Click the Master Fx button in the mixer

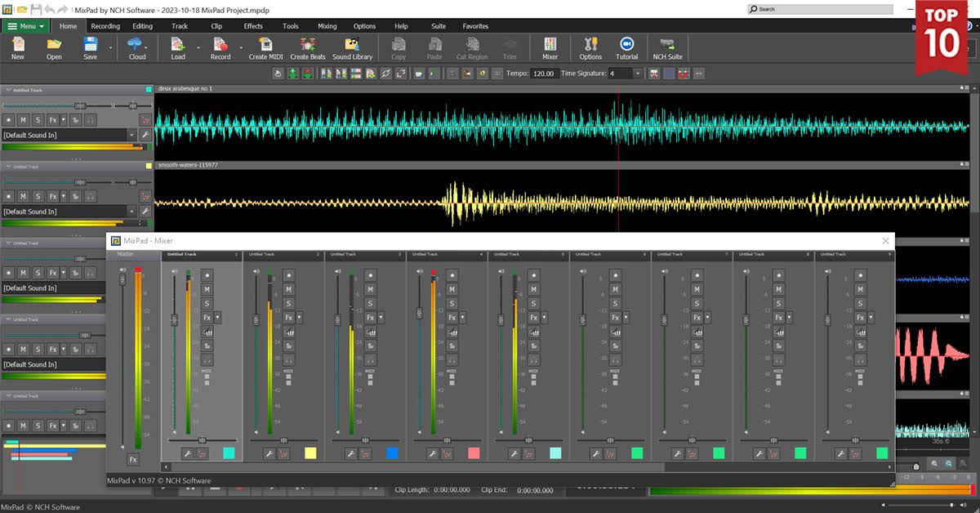132,460
